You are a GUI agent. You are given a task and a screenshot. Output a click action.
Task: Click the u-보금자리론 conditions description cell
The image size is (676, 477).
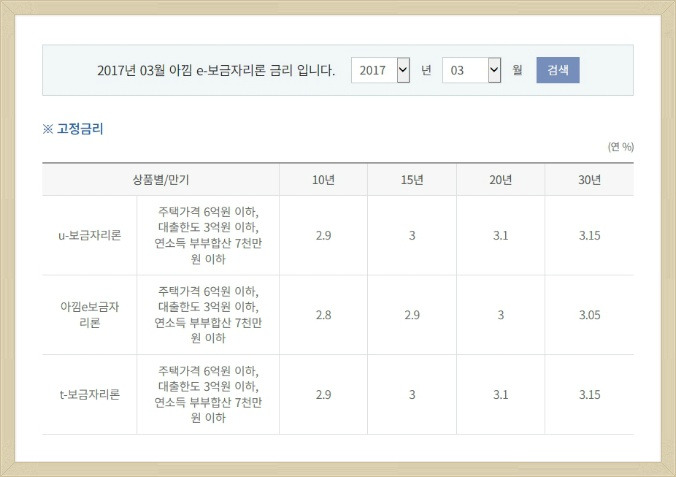(208, 235)
